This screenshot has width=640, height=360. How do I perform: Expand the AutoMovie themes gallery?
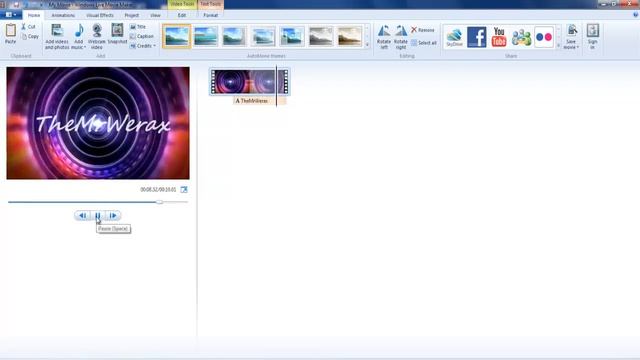[x=367, y=45]
